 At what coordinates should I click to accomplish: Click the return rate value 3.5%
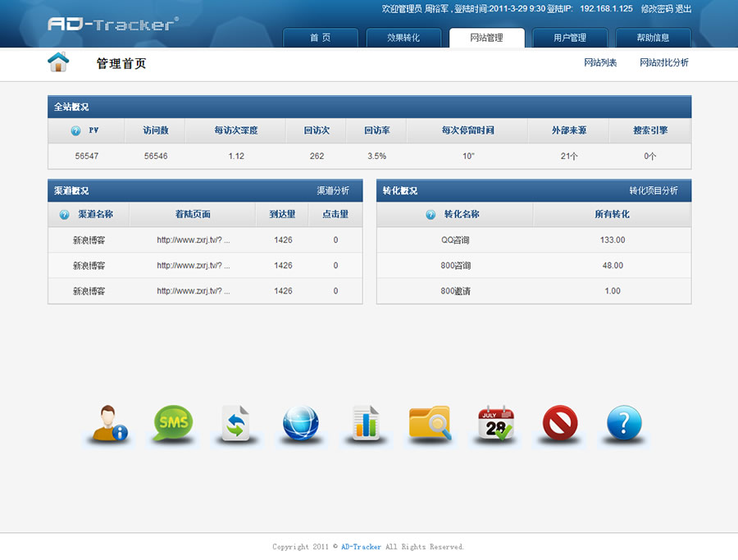(377, 157)
